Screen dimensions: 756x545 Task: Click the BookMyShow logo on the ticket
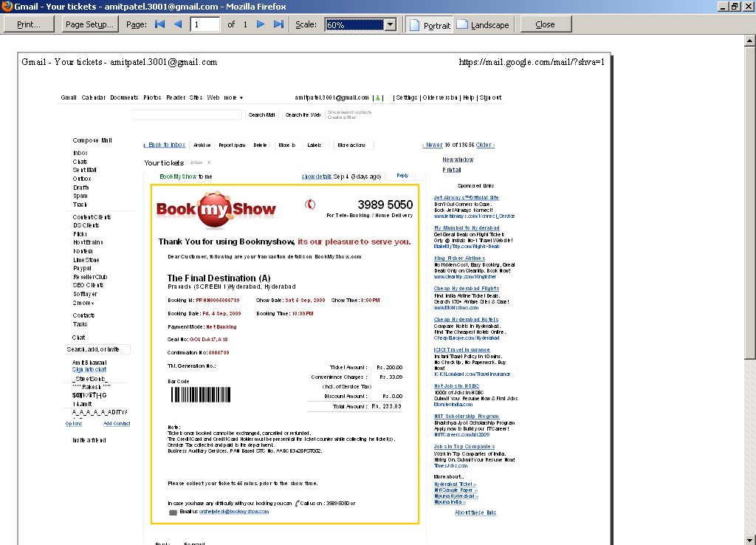click(216, 209)
